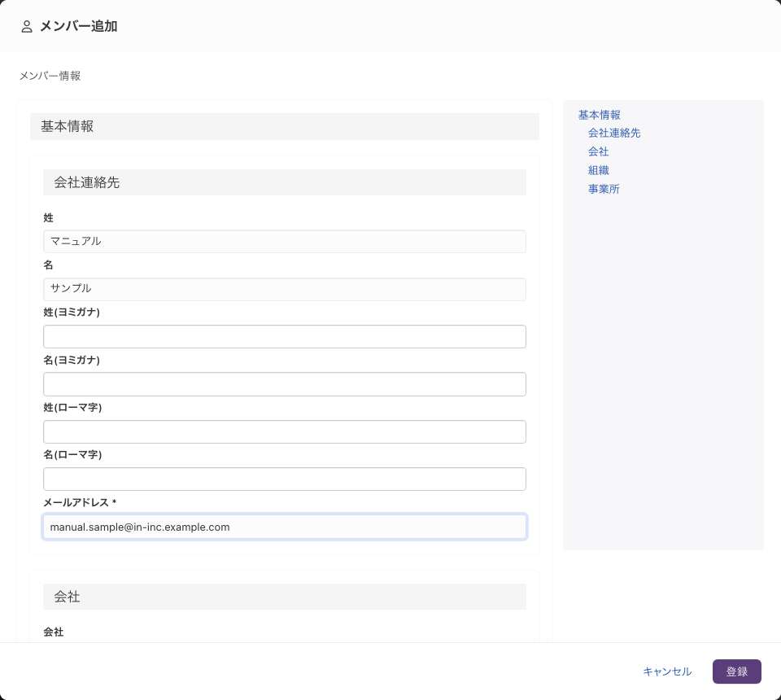781x700 pixels.
Task: Click the member icon beside メンバー追加
Action: [x=27, y=26]
